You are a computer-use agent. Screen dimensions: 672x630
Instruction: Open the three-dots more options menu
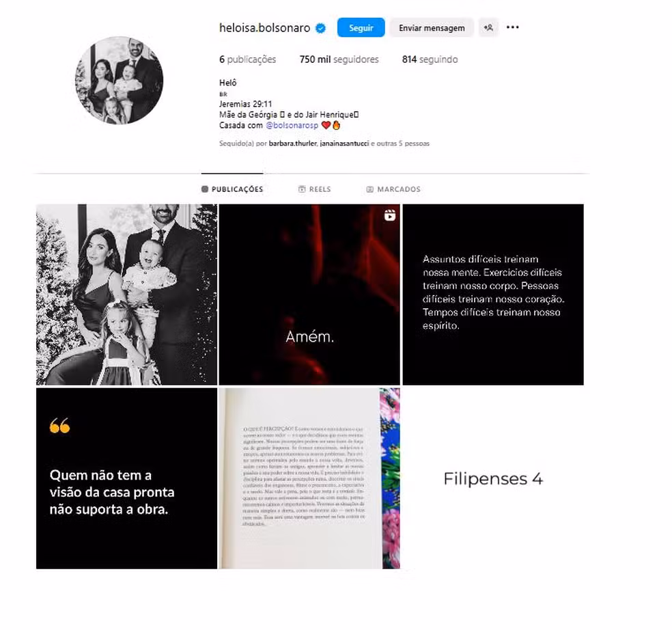(513, 27)
